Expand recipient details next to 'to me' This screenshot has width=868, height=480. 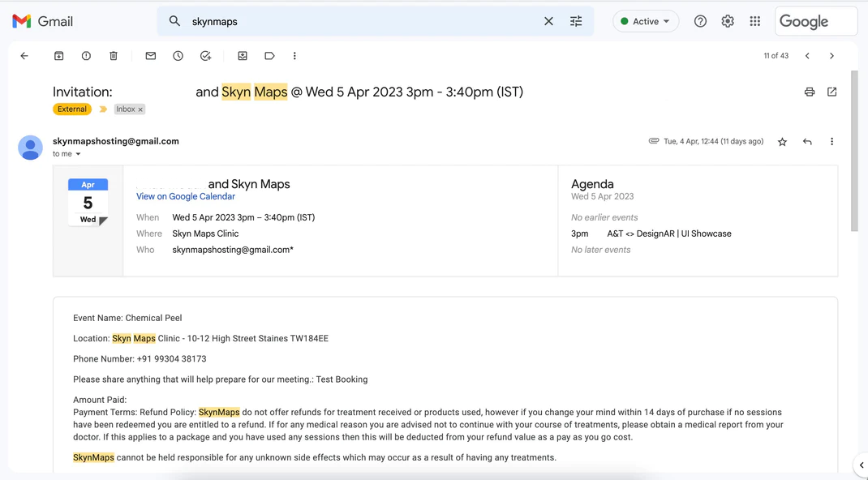(x=78, y=154)
